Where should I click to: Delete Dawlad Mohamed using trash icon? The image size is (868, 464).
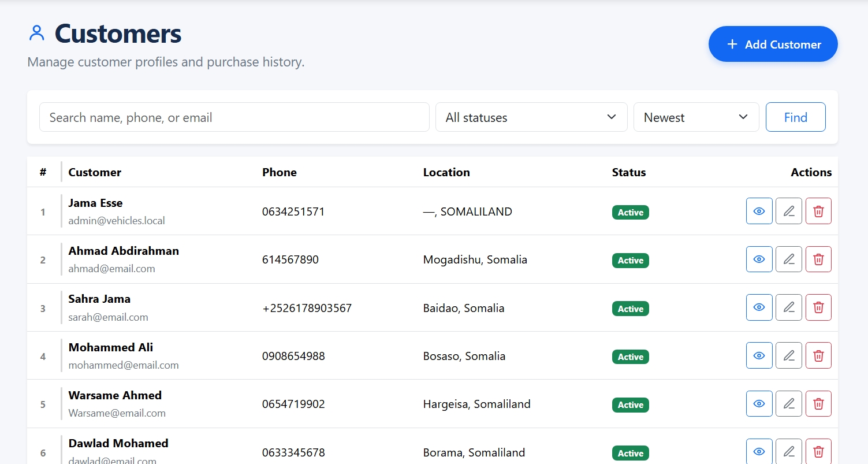(818, 451)
